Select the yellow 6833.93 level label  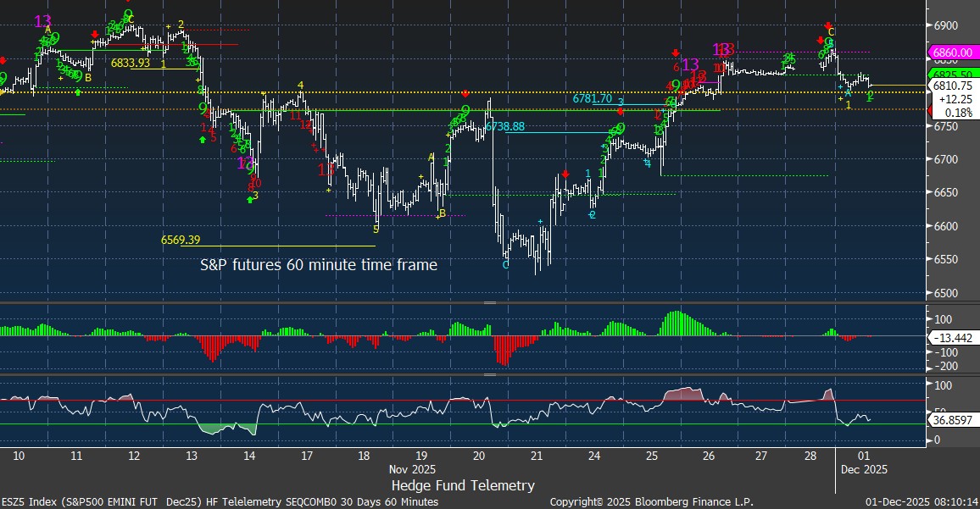coord(131,63)
